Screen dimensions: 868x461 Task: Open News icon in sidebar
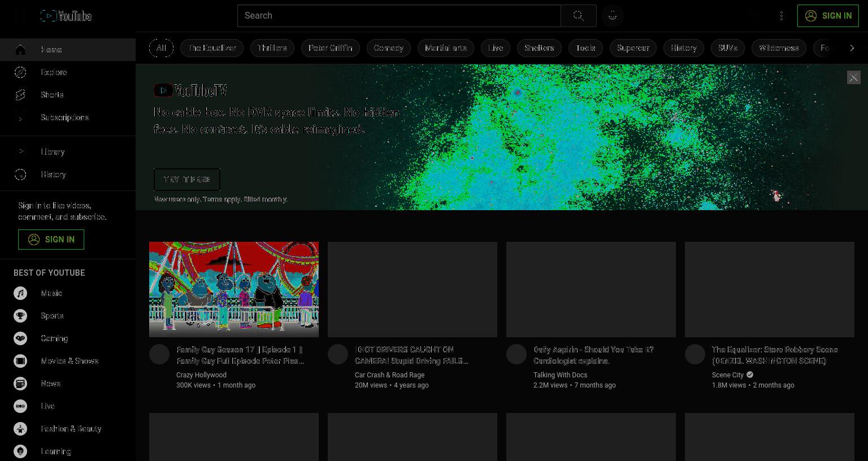pos(20,384)
